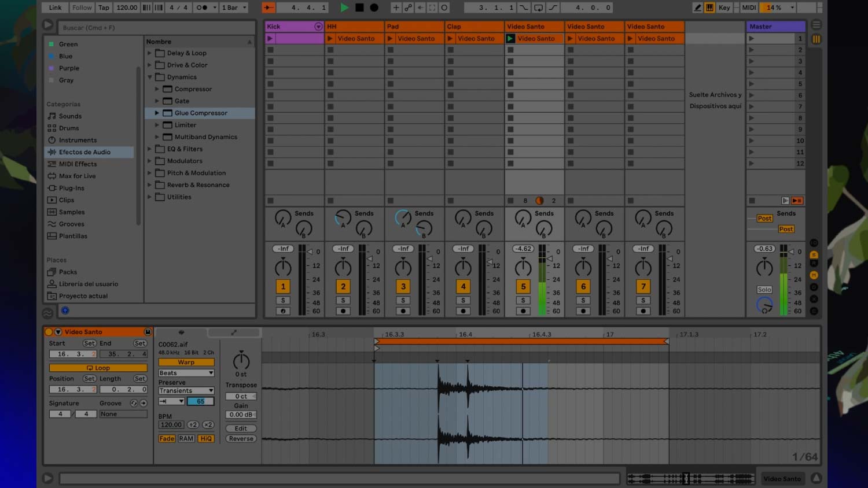Open quantization 1 Bar dropdown

[x=234, y=8]
